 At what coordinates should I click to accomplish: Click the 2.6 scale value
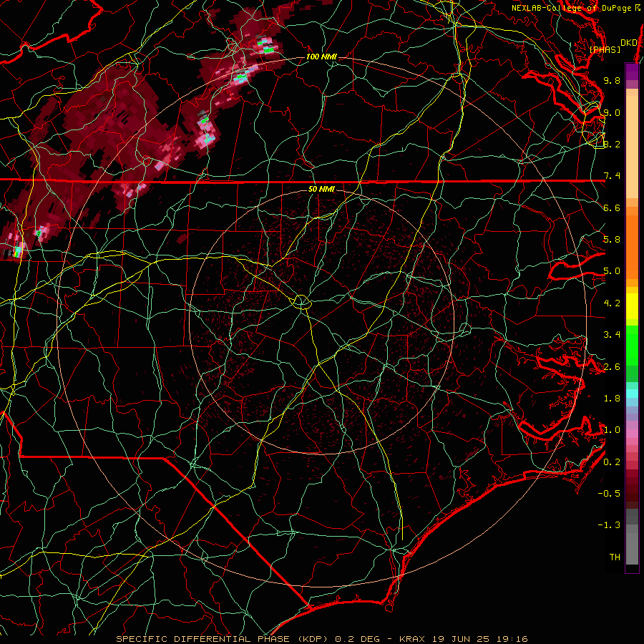click(612, 366)
